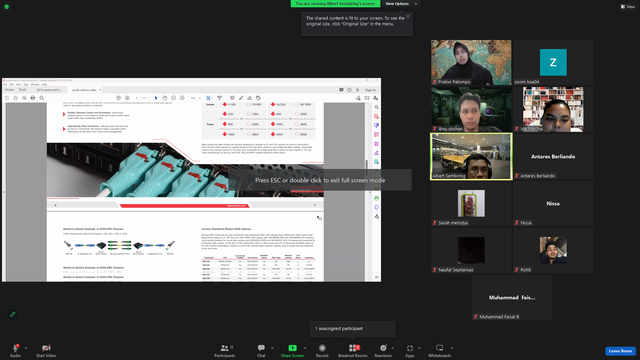The image size is (640, 360).
Task: Open the Tools tab in Acrobat
Action: click(22, 90)
